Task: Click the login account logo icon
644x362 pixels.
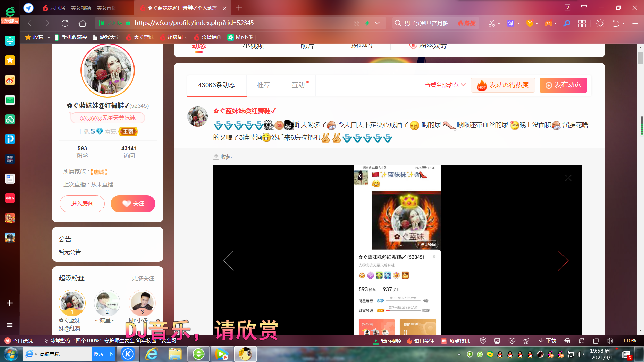Action: pos(10,15)
